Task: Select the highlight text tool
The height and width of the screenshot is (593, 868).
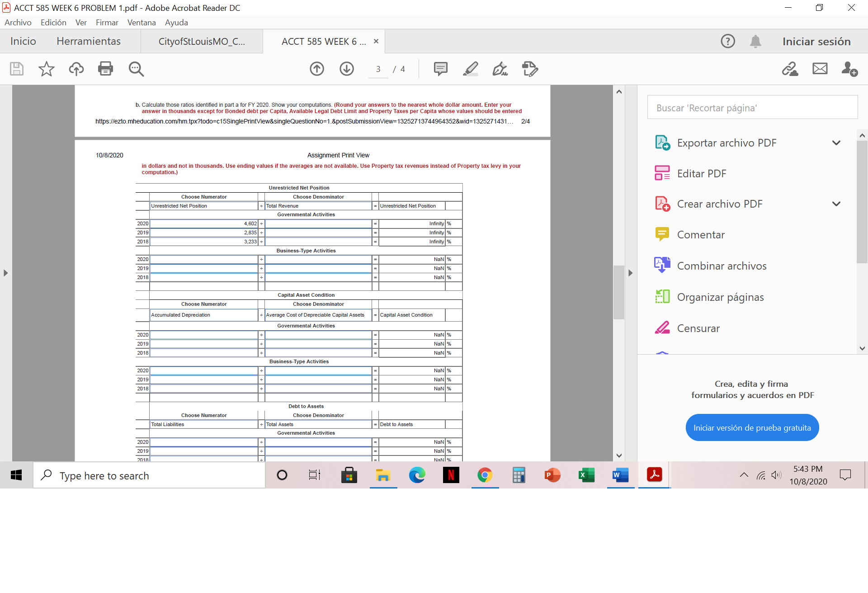Action: [470, 69]
